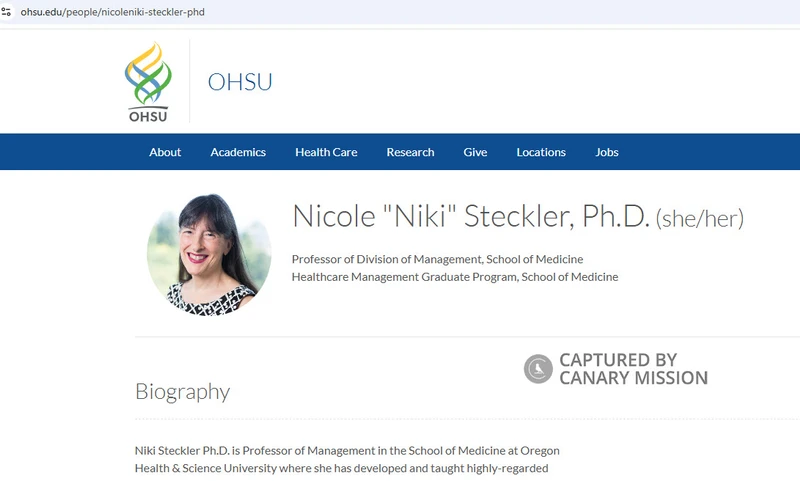The height and width of the screenshot is (481, 800).
Task: Go to the Health Care section
Action: coord(326,152)
